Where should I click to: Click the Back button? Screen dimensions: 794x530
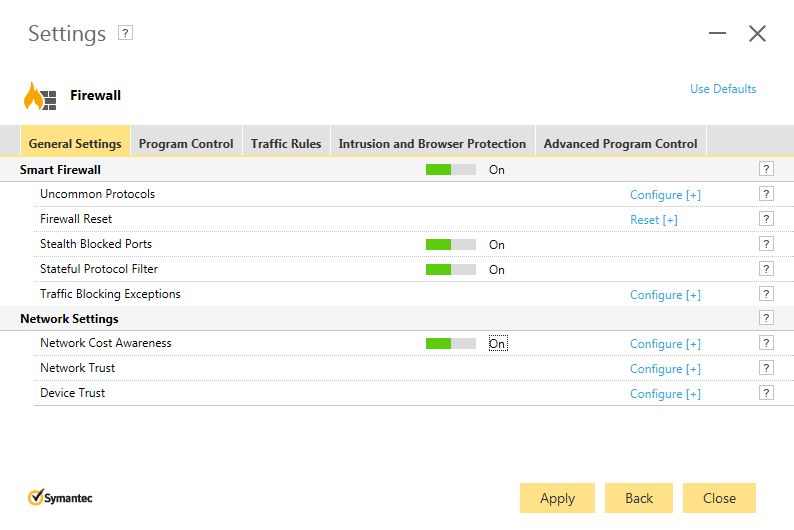[x=639, y=498]
